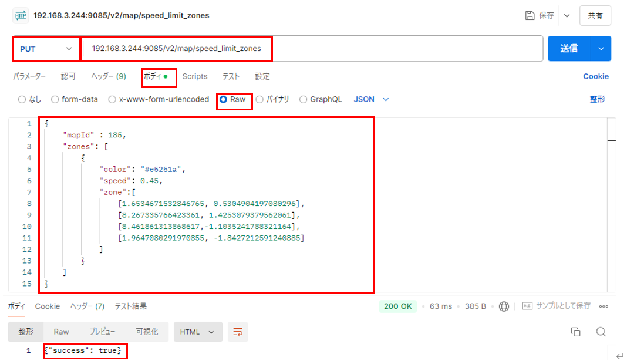Open the HTML response format dropdown
Screen dimensions: 627x364
click(x=198, y=332)
